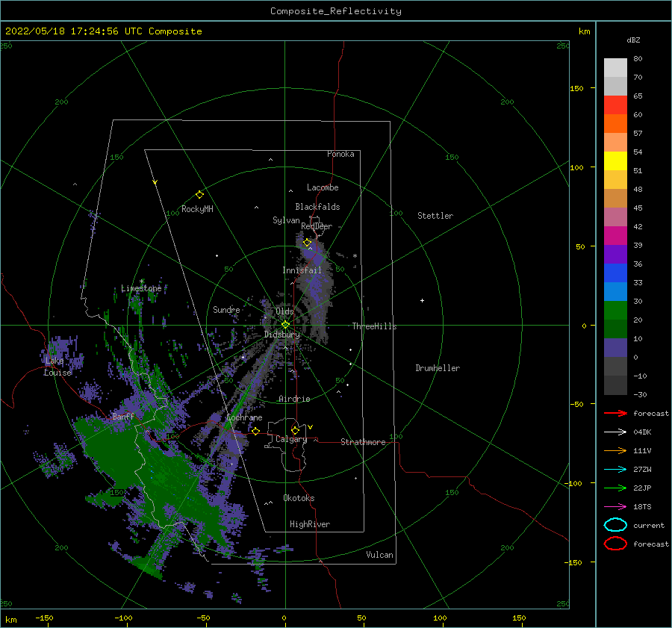Viewport: 672px width, 628px height.
Task: Click the Composite_Reflectivity title
Action: point(335,11)
